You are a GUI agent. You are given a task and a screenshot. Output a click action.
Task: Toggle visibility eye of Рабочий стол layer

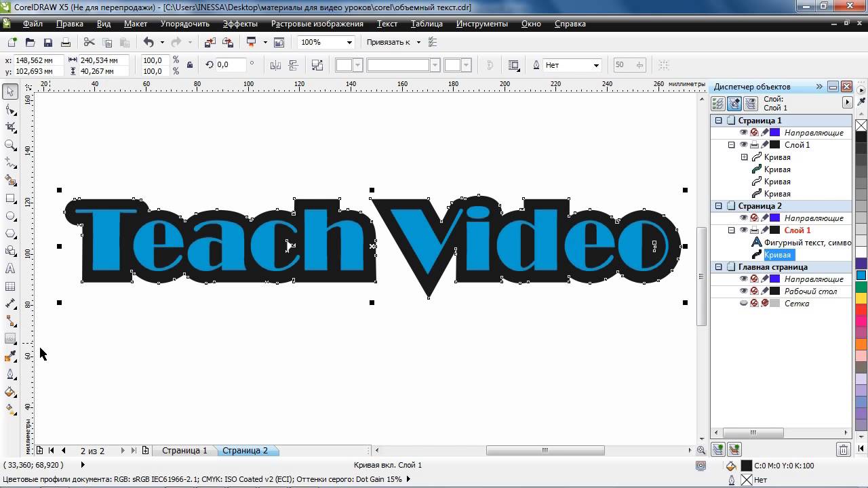743,291
